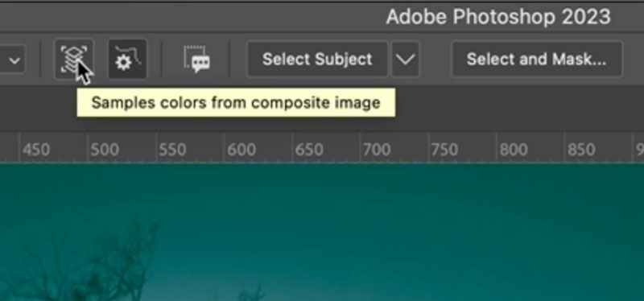Open Select and Mask workspace
The width and height of the screenshot is (644, 301).
(536, 60)
